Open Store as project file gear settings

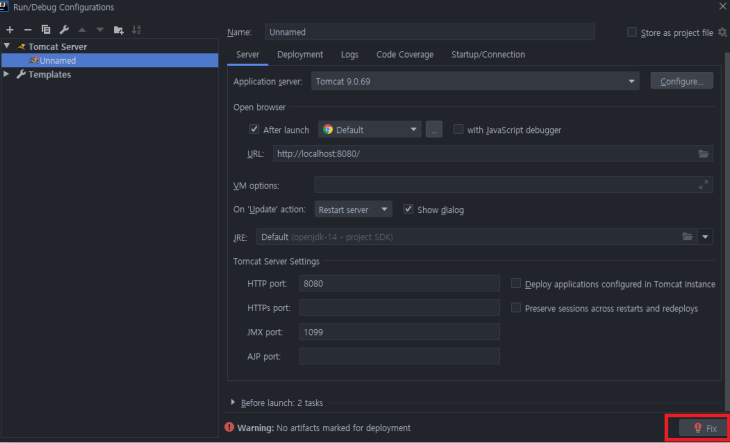tap(722, 32)
